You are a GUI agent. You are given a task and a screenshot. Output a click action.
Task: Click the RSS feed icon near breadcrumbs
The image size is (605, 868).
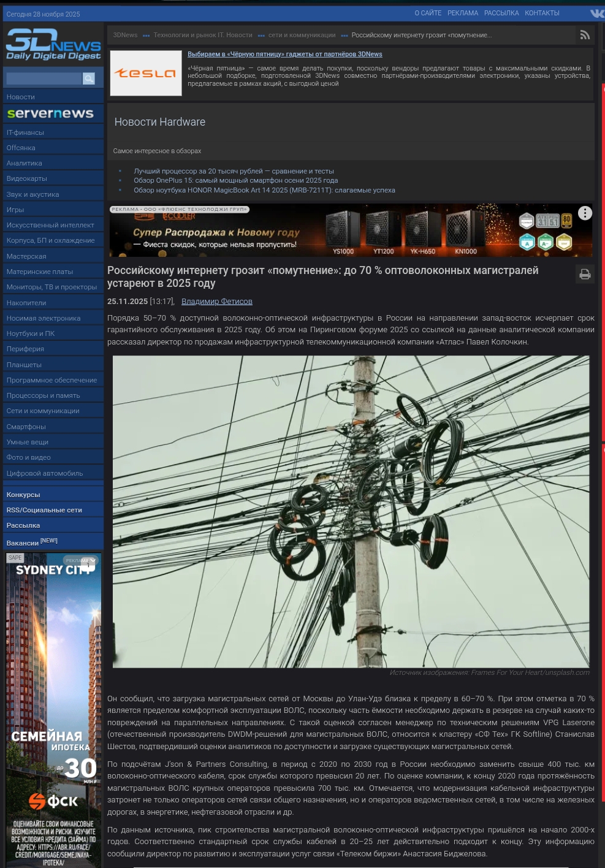[x=585, y=34]
